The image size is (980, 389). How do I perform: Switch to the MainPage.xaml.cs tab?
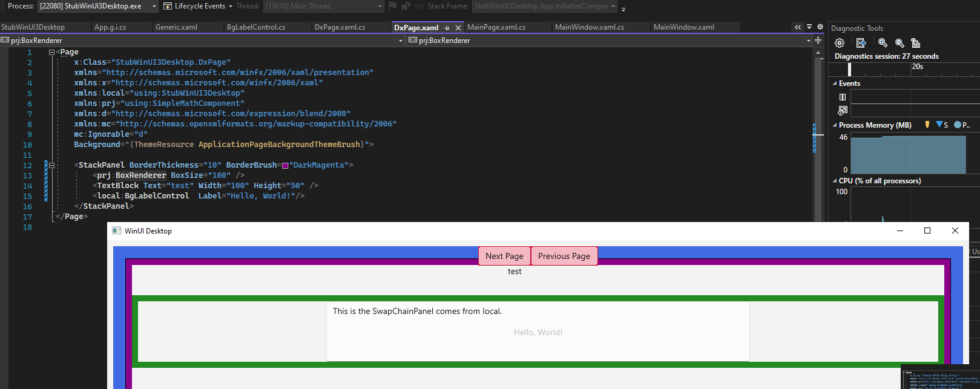(x=507, y=27)
